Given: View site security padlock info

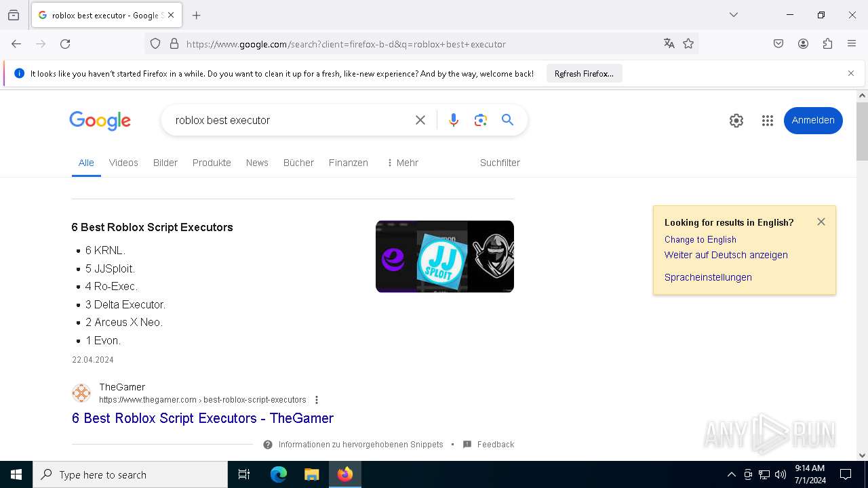Looking at the screenshot, I should (x=174, y=44).
